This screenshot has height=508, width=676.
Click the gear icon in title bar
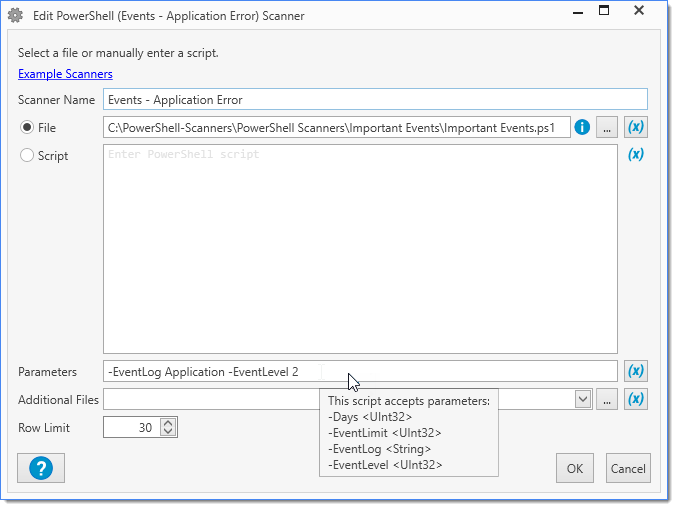point(16,16)
